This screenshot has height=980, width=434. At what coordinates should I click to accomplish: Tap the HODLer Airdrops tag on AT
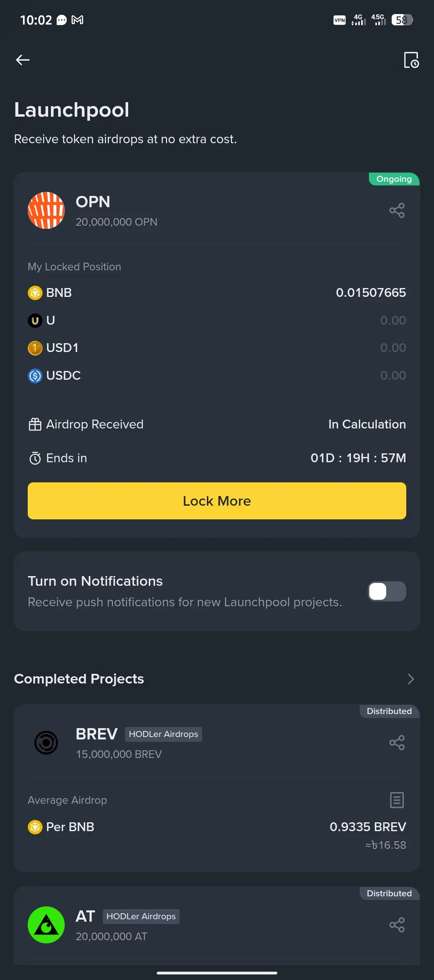[x=141, y=916]
